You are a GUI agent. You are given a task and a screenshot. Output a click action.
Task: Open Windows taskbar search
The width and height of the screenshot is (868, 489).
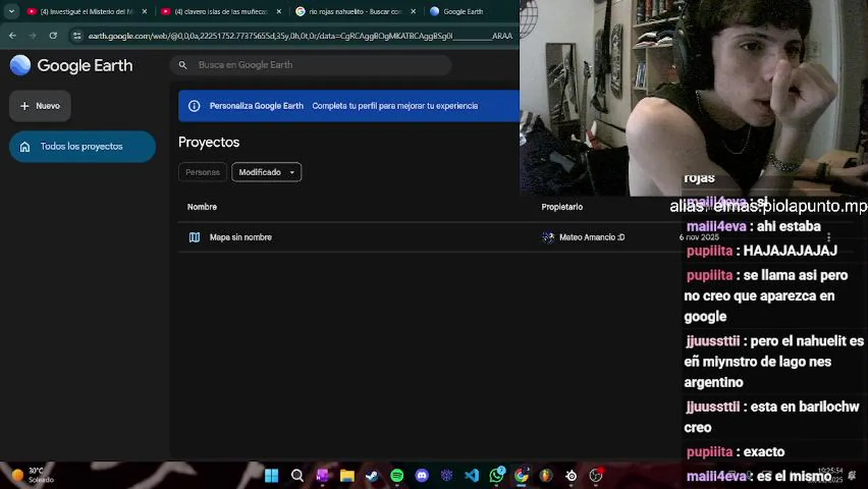[x=297, y=475]
